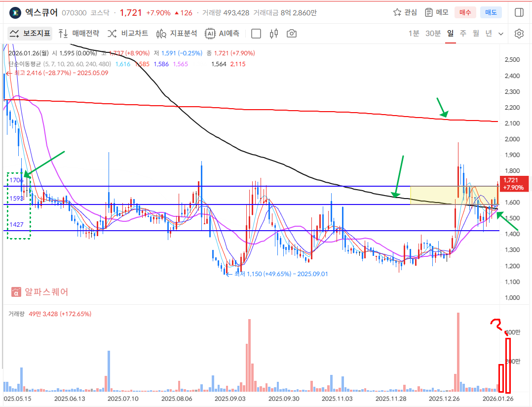Expand 거래량 volume indicator label
532x407 pixels.
point(15,314)
